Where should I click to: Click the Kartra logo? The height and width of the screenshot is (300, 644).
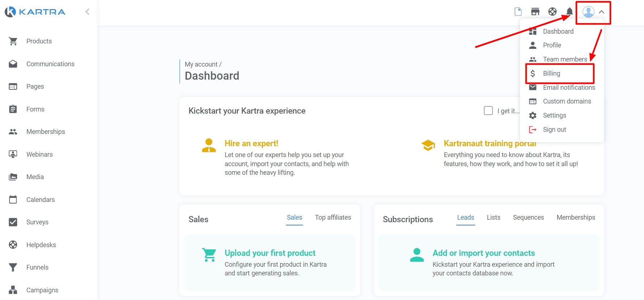(x=35, y=12)
